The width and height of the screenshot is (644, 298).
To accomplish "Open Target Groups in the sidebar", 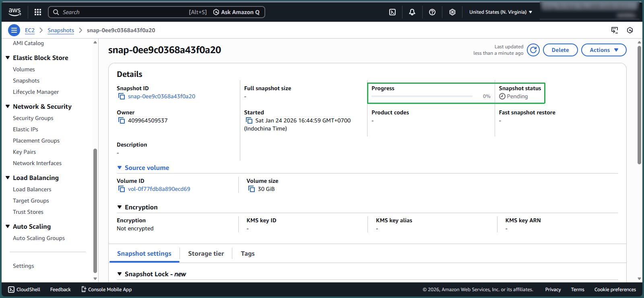I will click(x=31, y=201).
